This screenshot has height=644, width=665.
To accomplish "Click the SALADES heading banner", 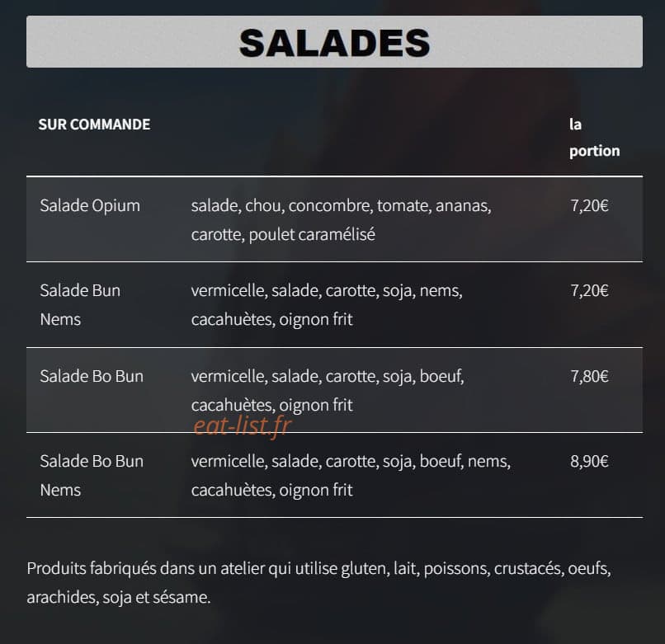I will (x=334, y=41).
